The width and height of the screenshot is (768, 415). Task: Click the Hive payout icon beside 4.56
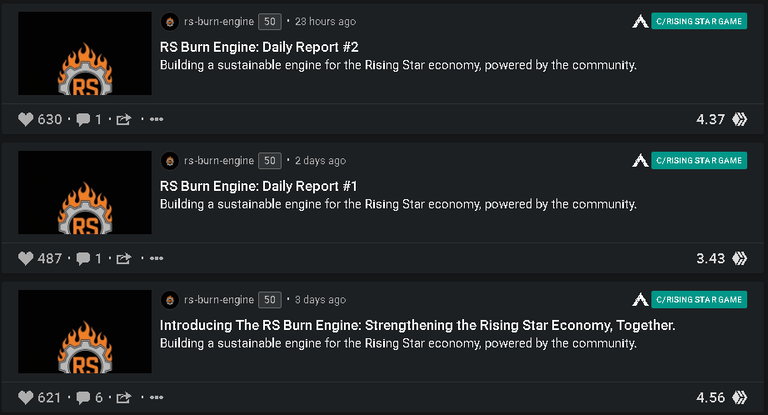click(740, 397)
